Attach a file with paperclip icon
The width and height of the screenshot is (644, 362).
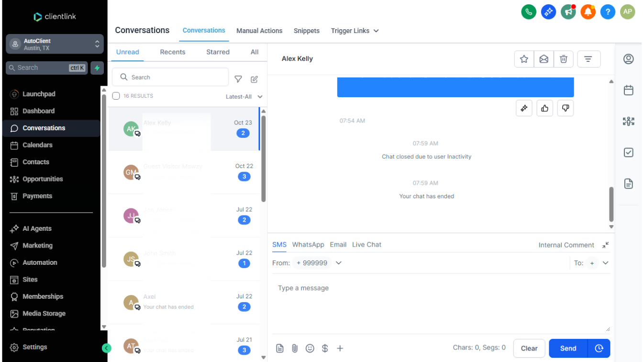coord(295,348)
